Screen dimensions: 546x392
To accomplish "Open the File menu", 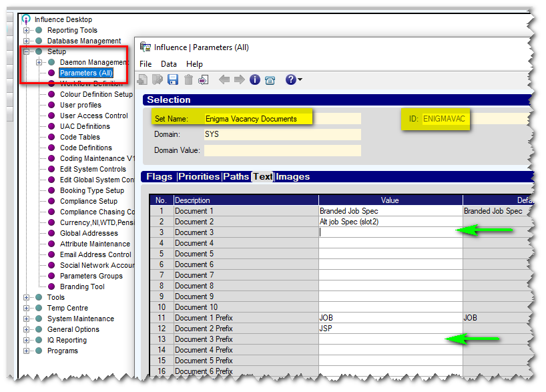I will click(x=146, y=64).
